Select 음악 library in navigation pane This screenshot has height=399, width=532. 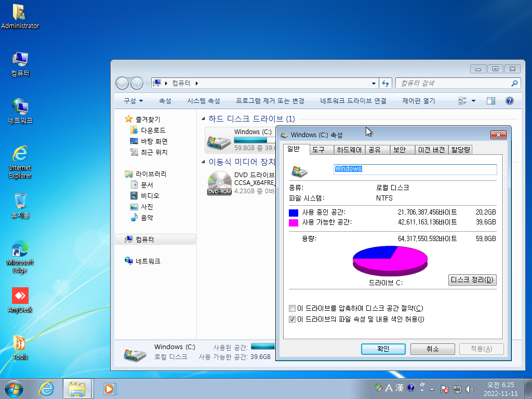point(142,218)
